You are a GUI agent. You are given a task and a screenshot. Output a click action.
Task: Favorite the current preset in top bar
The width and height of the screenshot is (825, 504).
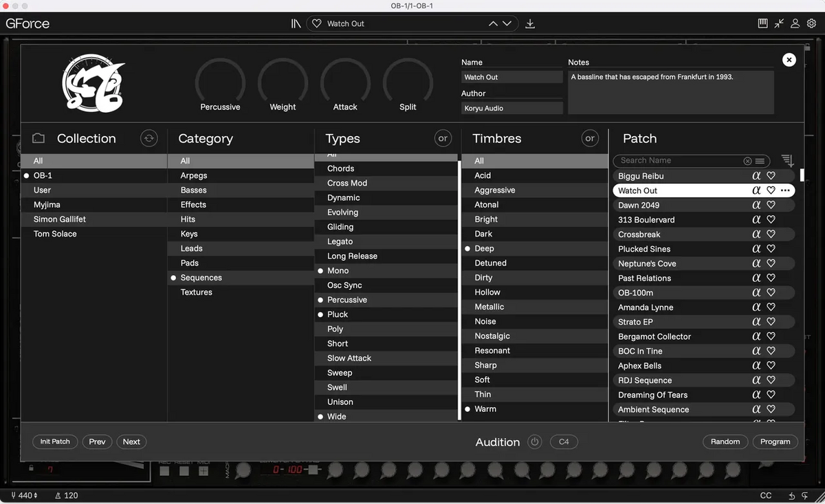(317, 23)
